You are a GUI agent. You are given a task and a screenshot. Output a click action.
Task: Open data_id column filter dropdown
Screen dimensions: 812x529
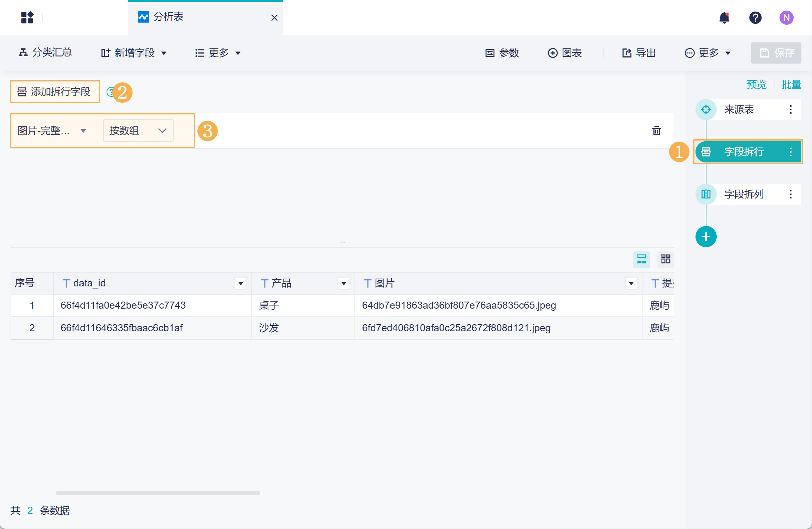coord(240,283)
